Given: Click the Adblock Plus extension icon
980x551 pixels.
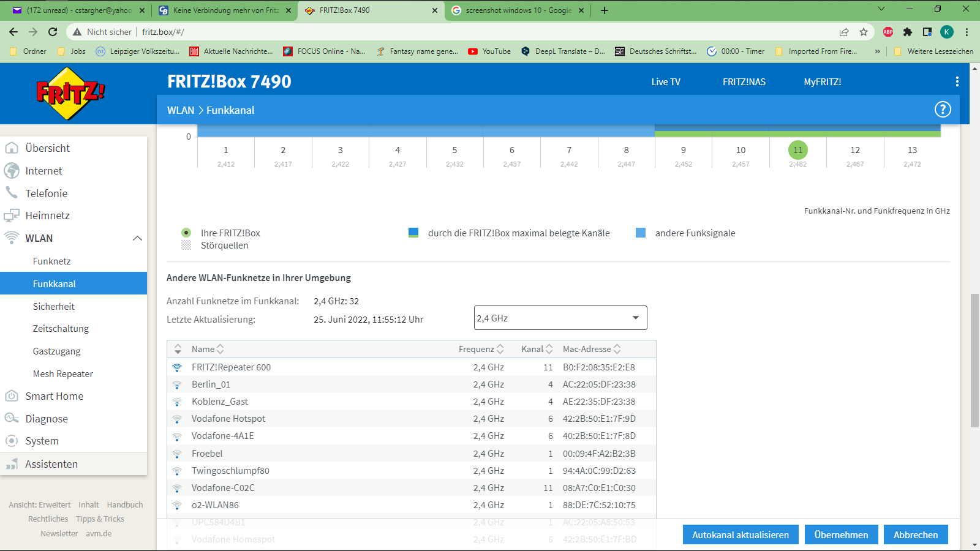Looking at the screenshot, I should click(888, 32).
